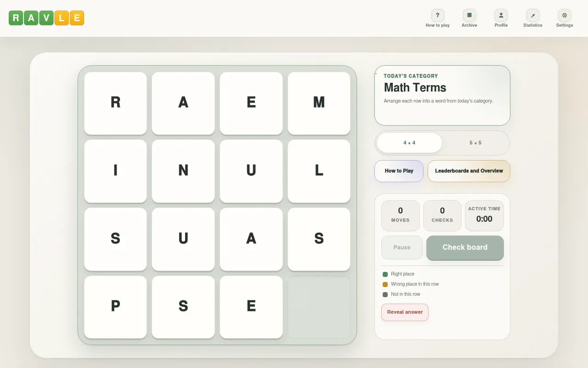Click the R tile on the board
588x368 pixels.
(115, 103)
